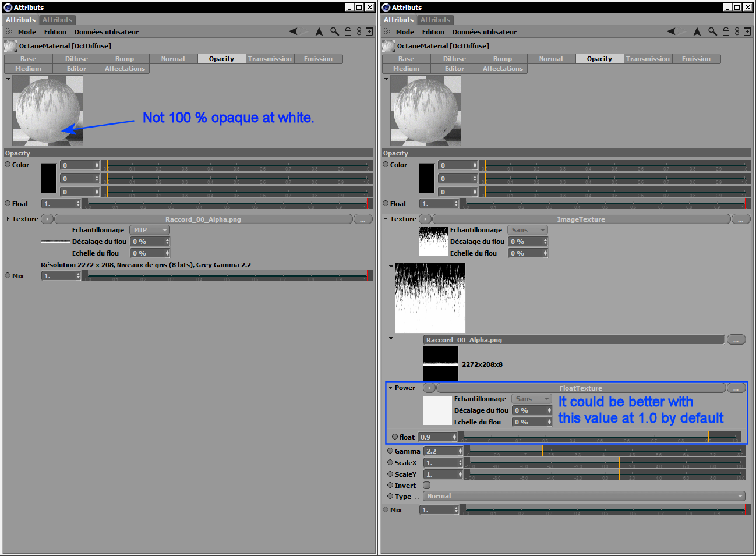Viewport: 756px width, 556px height.
Task: Click ellipsis button beside Raccord_00_Alpha.png in right window
Action: (x=736, y=339)
